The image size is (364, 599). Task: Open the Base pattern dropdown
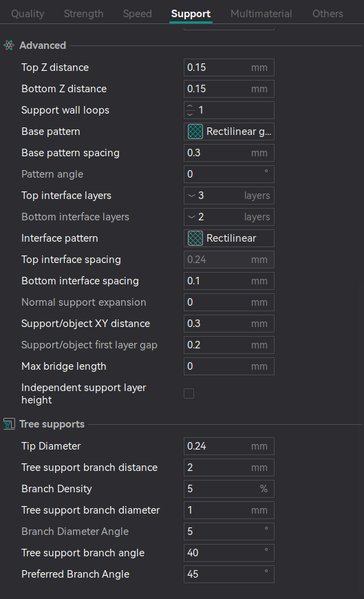click(229, 132)
